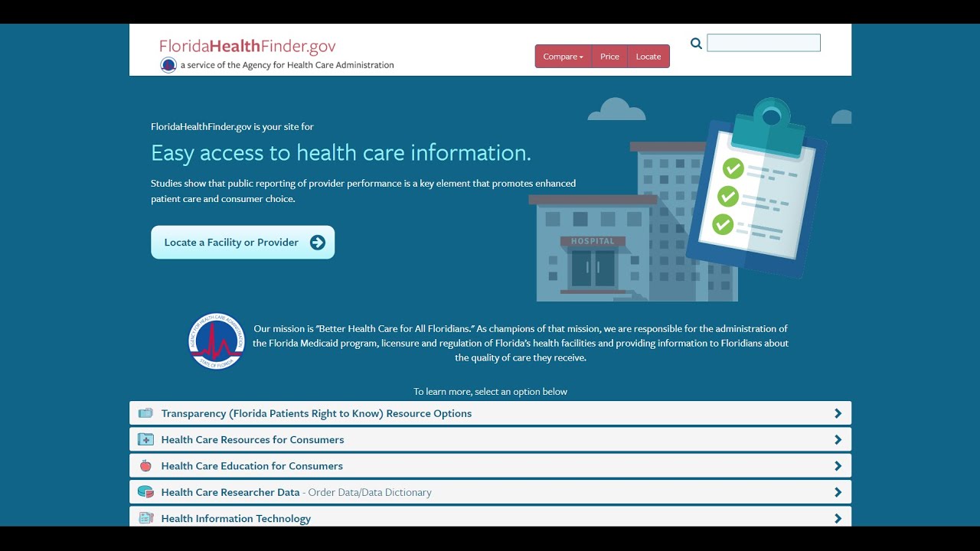Open Health Care Researcher Data link

(x=230, y=492)
